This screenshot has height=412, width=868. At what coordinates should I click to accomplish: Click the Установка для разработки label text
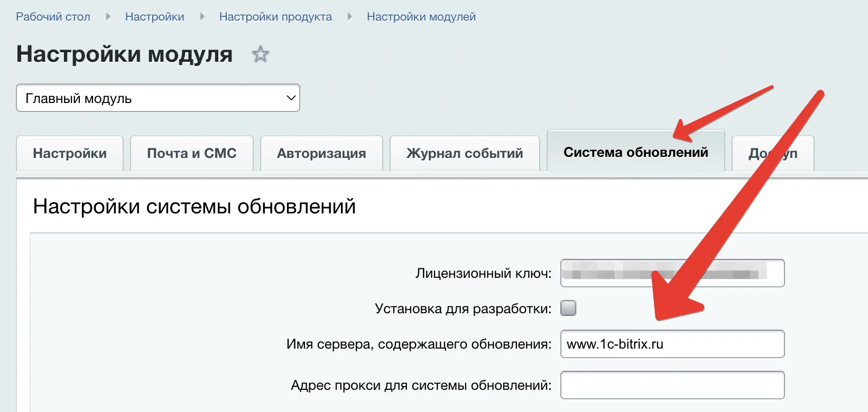pyautogui.click(x=463, y=308)
